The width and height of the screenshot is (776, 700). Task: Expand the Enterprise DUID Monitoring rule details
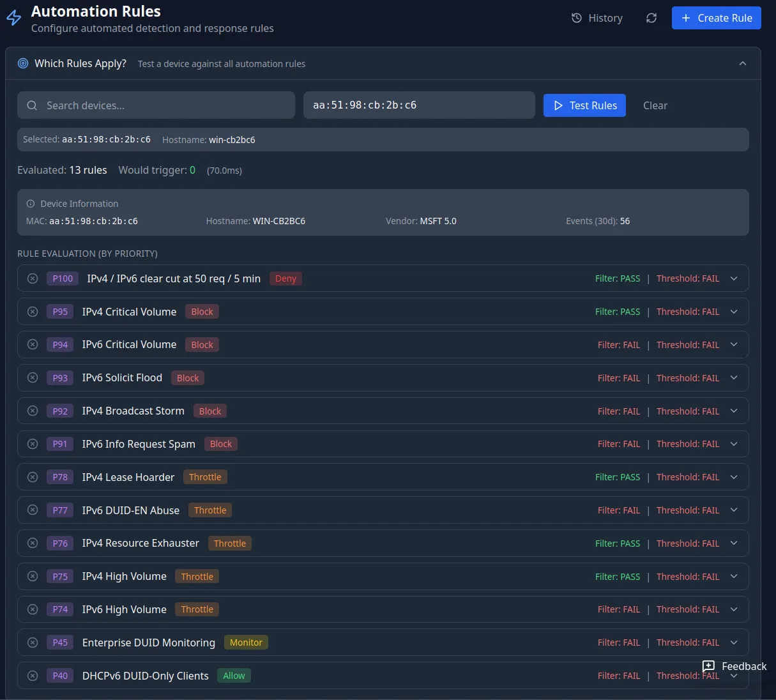734,643
